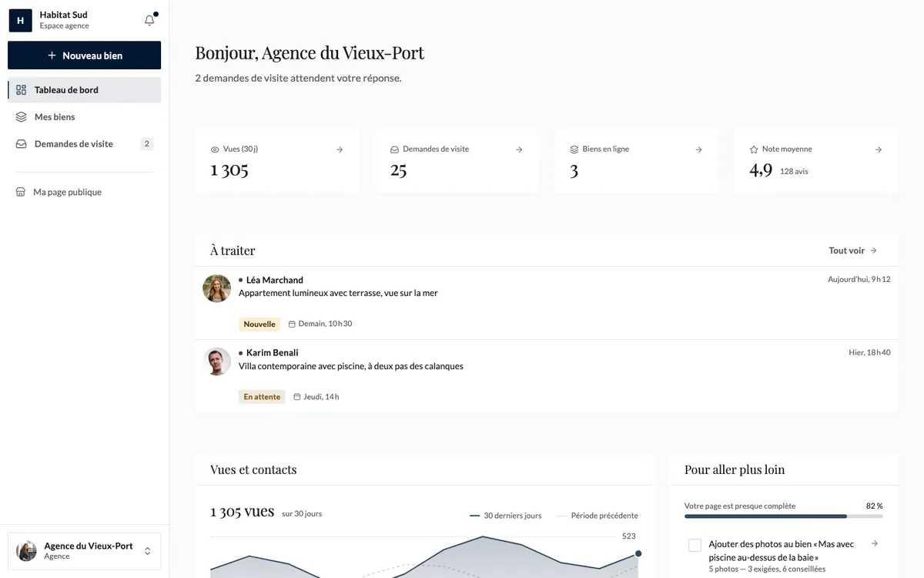Toggle the 30 derniers jours chart legend
The width and height of the screenshot is (924, 578).
[x=505, y=516]
